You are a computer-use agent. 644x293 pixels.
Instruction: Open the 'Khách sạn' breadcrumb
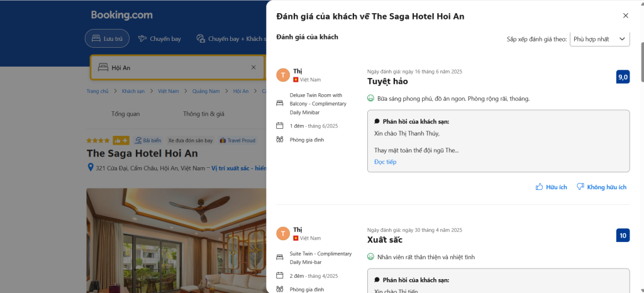point(133,91)
